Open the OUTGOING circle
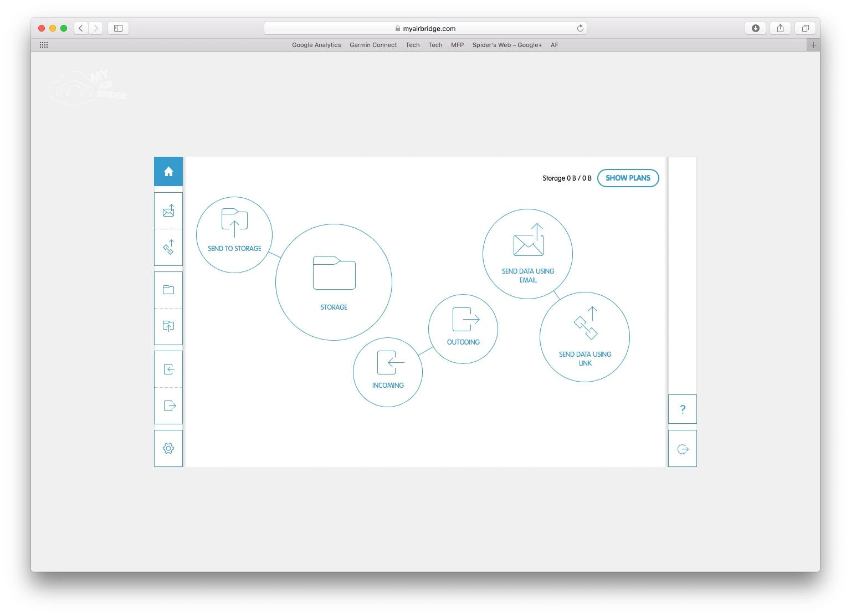The width and height of the screenshot is (851, 616). point(463,329)
